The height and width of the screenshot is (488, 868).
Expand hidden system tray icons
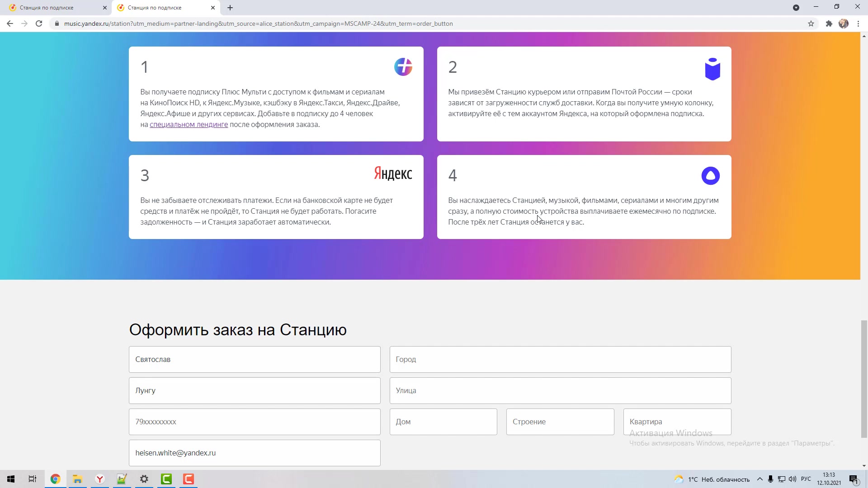click(759, 479)
